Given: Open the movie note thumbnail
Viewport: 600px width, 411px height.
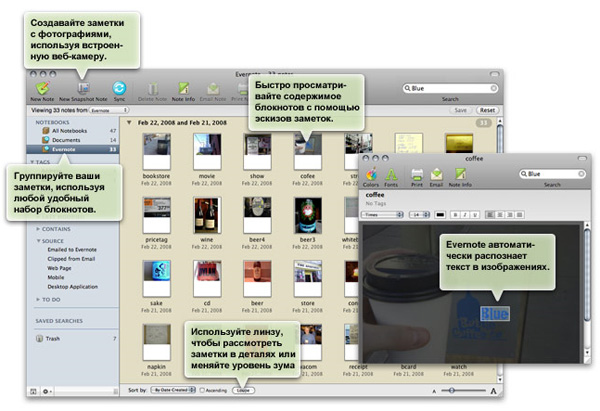Looking at the screenshot, I should point(207,152).
